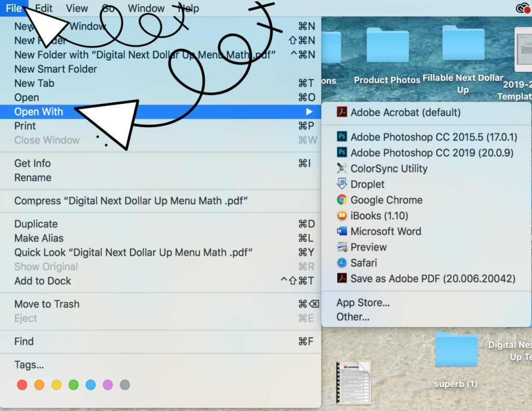Select Microsoft Word as the opening app
Image resolution: width=532 pixels, height=411 pixels.
[387, 231]
